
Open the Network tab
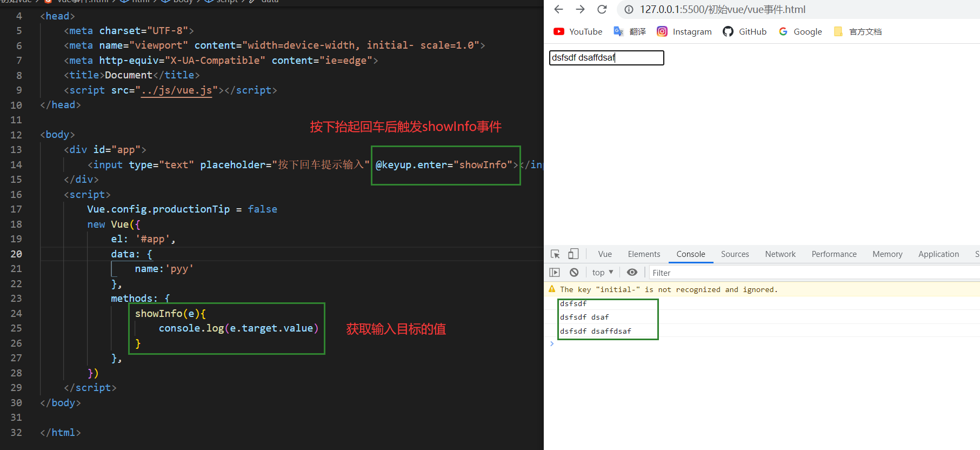(780, 254)
